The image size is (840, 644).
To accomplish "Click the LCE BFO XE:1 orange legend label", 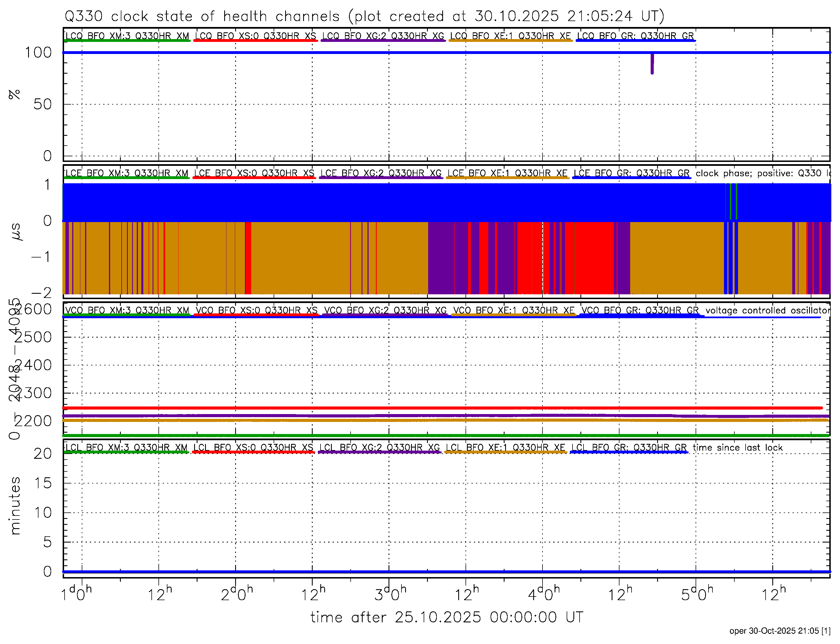I will tap(507, 173).
